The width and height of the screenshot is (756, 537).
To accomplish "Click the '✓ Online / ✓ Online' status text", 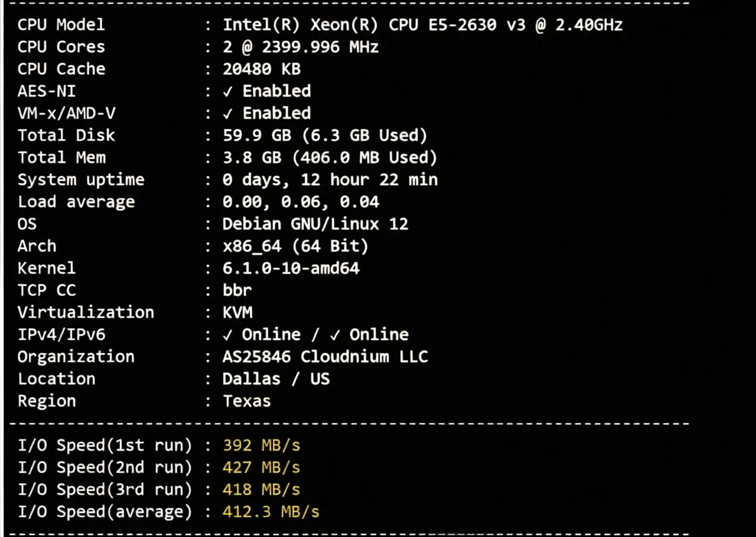I will [x=315, y=334].
